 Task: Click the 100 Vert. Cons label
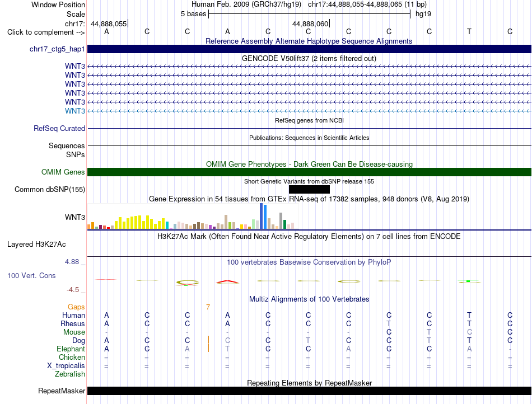pos(31,275)
